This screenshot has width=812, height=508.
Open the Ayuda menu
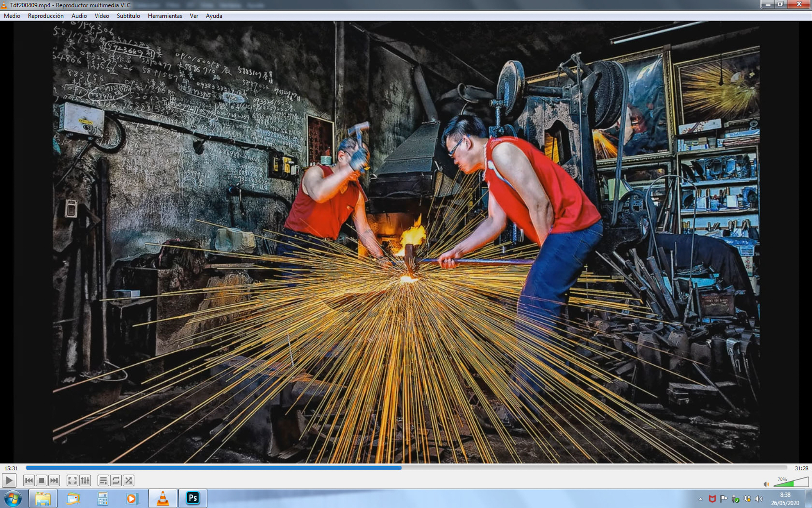coord(214,16)
